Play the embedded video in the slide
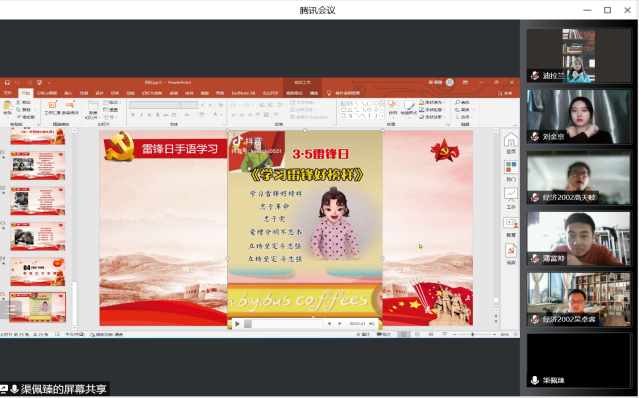Screen dimensions: 639x398 pyautogui.click(x=237, y=324)
